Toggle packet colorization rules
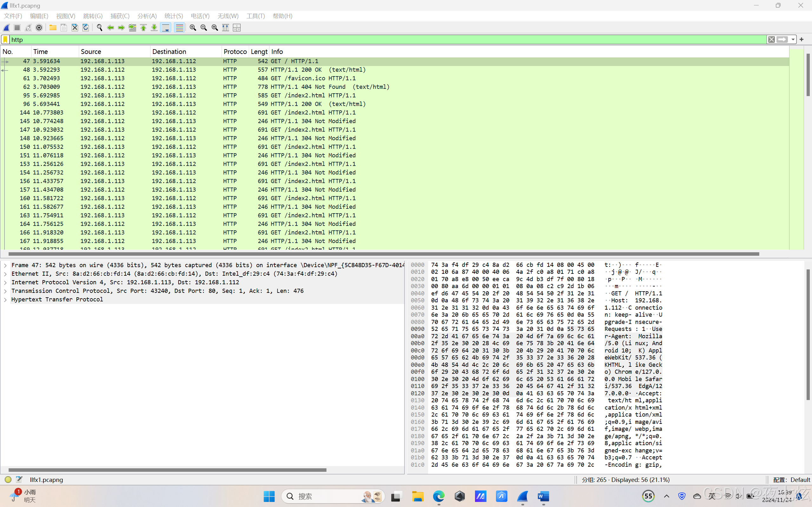Image resolution: width=812 pixels, height=507 pixels. 179,28
